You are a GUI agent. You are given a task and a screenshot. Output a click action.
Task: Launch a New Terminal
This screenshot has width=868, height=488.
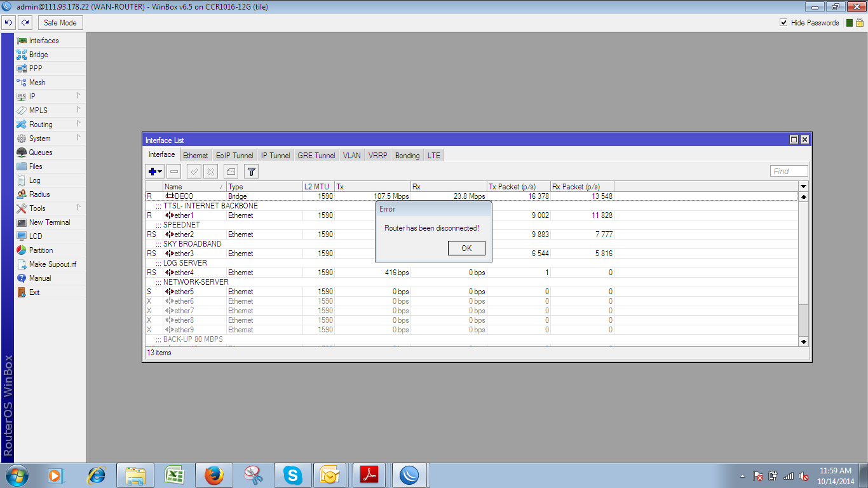click(x=50, y=222)
